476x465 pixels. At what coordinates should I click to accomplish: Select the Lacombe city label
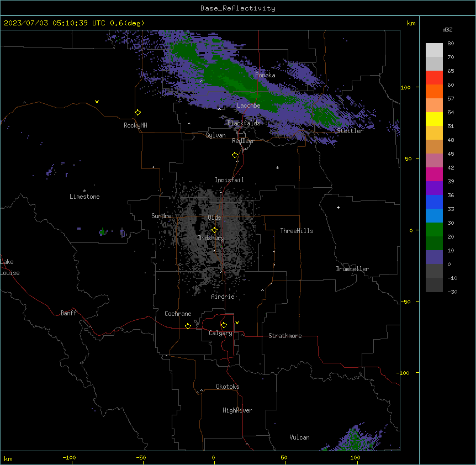click(248, 105)
